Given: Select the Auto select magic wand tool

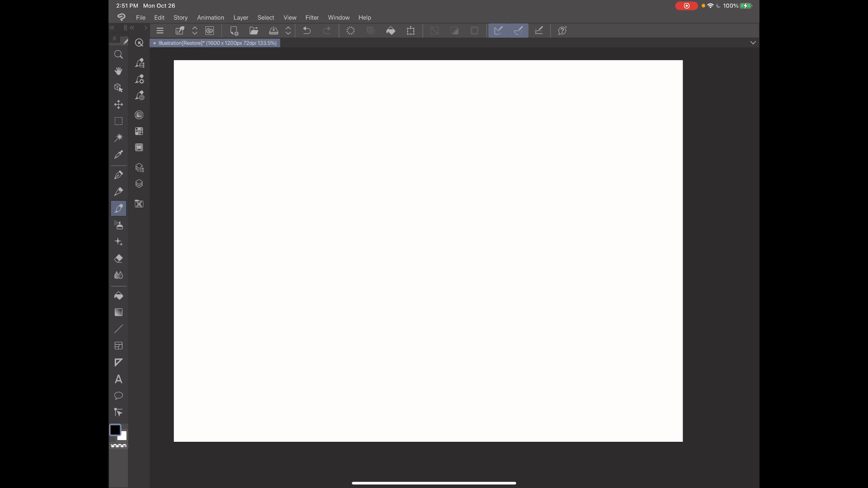Looking at the screenshot, I should 118,138.
